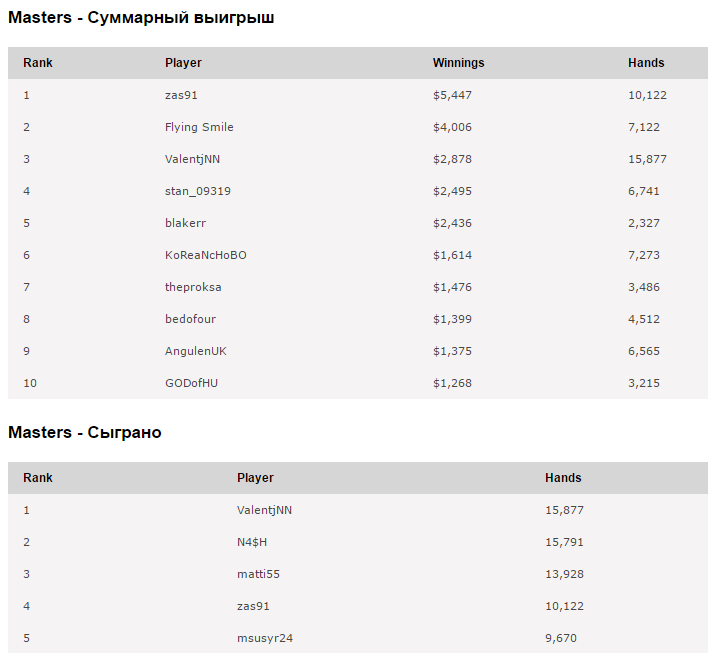708x653 pixels.
Task: Select ValentjNN in the winnings table
Action: (x=192, y=159)
